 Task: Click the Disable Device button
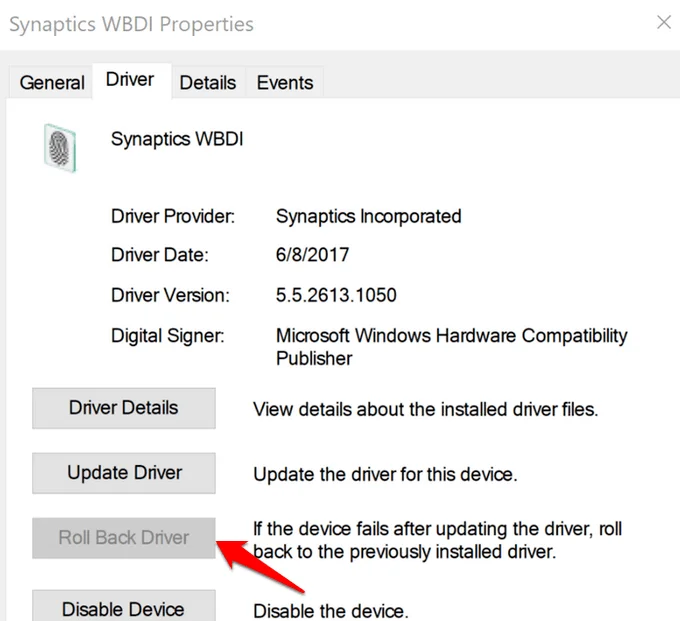[x=124, y=607]
